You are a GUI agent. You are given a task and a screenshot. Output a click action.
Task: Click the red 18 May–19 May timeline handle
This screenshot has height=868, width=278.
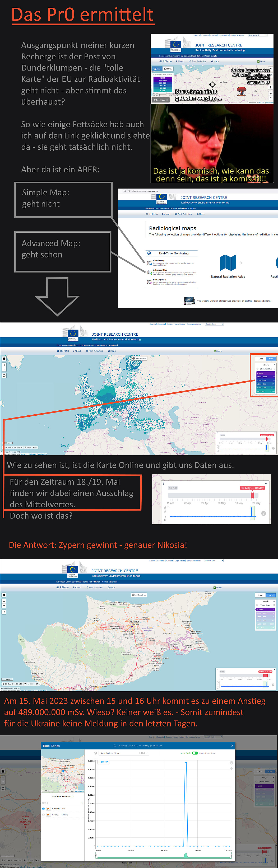pos(252,495)
